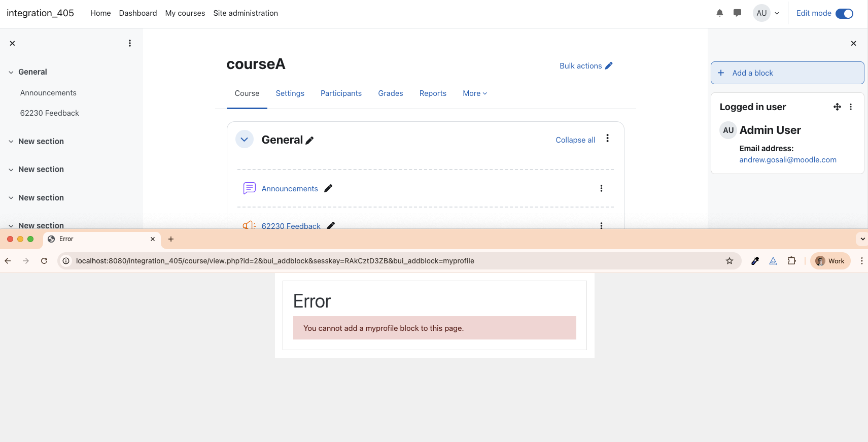Open the 62230 Feedback activity link
Image resolution: width=868 pixels, height=442 pixels.
[x=291, y=226]
